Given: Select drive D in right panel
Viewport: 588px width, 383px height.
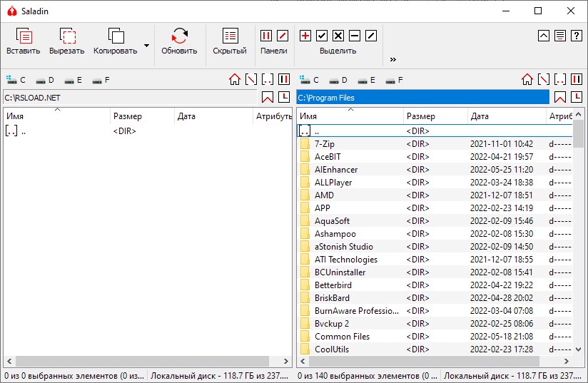Looking at the screenshot, I should point(338,80).
